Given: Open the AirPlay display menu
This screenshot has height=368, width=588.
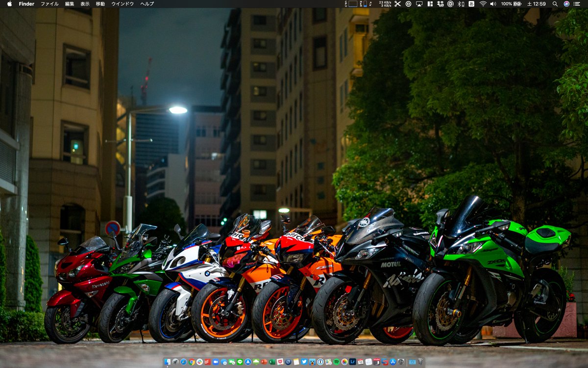Looking at the screenshot, I should click(419, 3).
